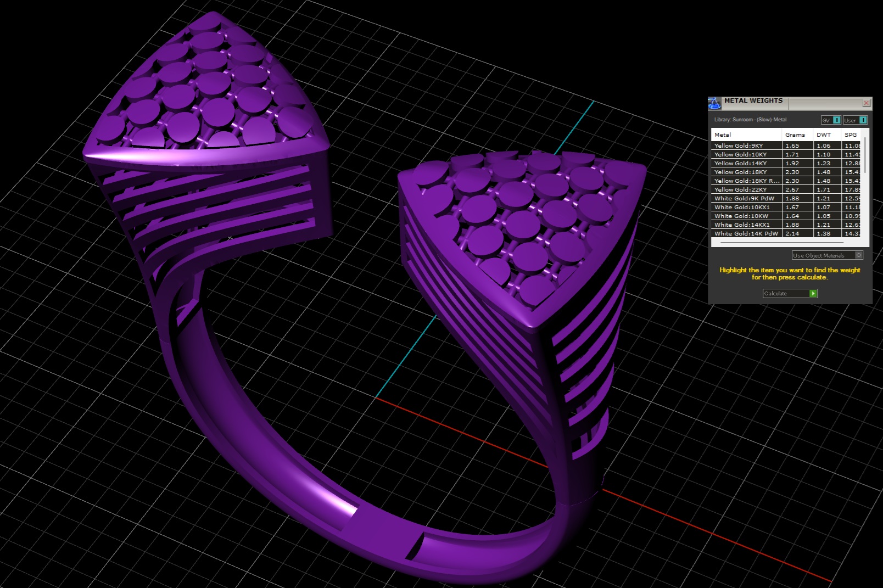Enable Use Object Materials option
The image size is (883, 588).
point(859,255)
